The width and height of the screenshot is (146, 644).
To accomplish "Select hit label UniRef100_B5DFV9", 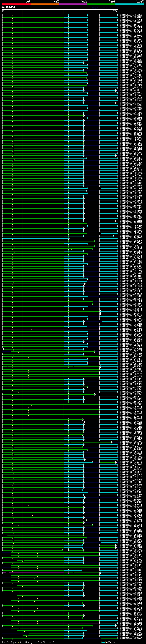I will point(131,613).
